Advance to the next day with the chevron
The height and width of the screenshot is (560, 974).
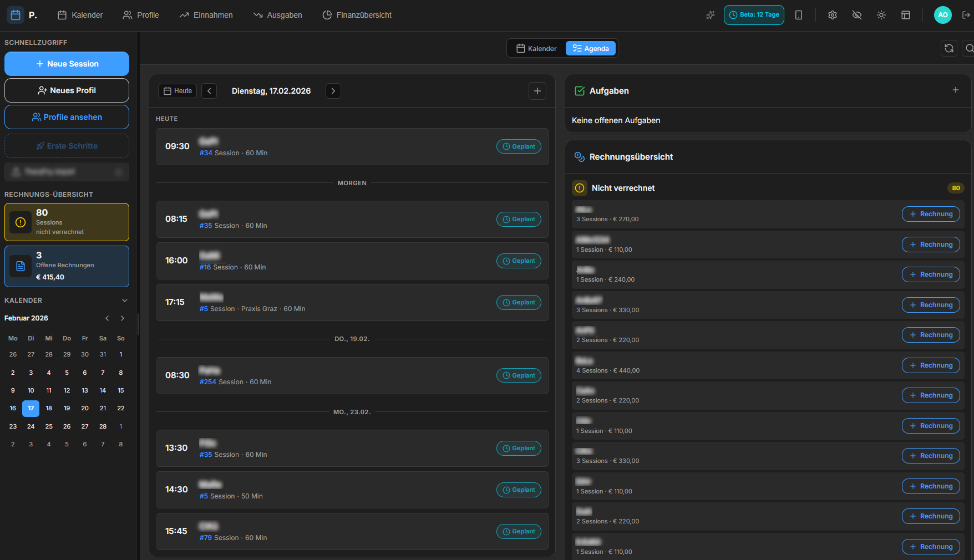(x=333, y=90)
